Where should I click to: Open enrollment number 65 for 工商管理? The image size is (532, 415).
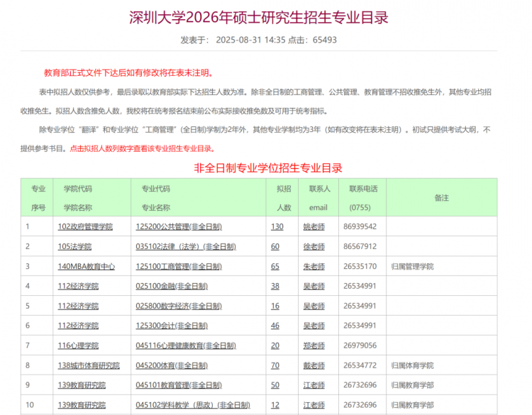click(275, 267)
